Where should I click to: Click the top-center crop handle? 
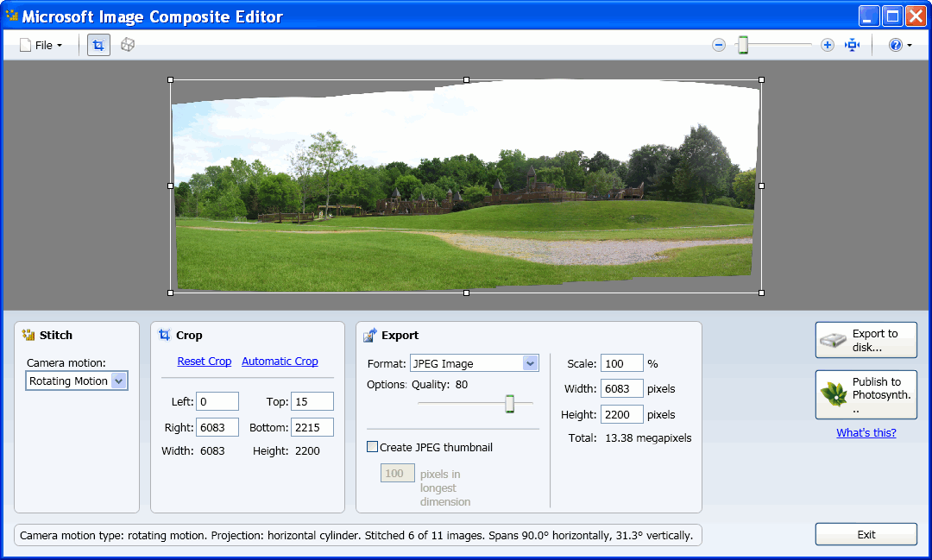click(466, 79)
